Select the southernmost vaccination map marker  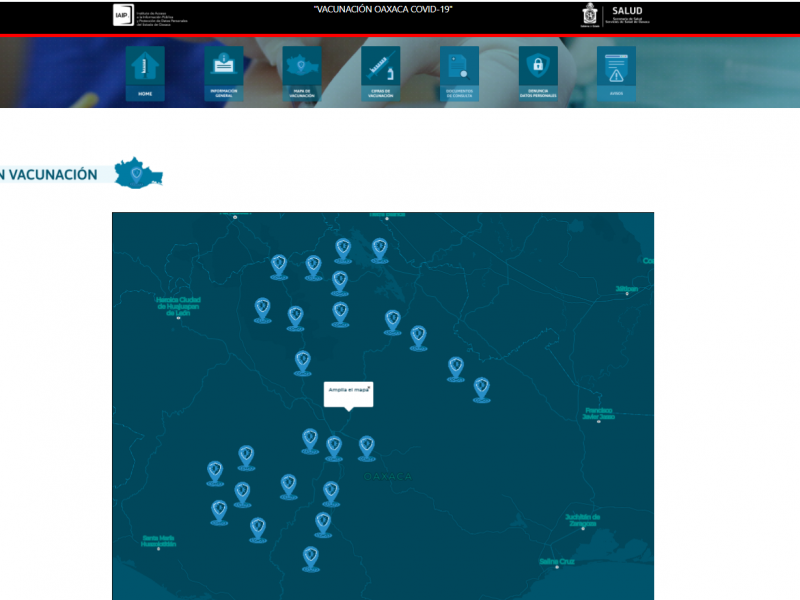click(311, 557)
